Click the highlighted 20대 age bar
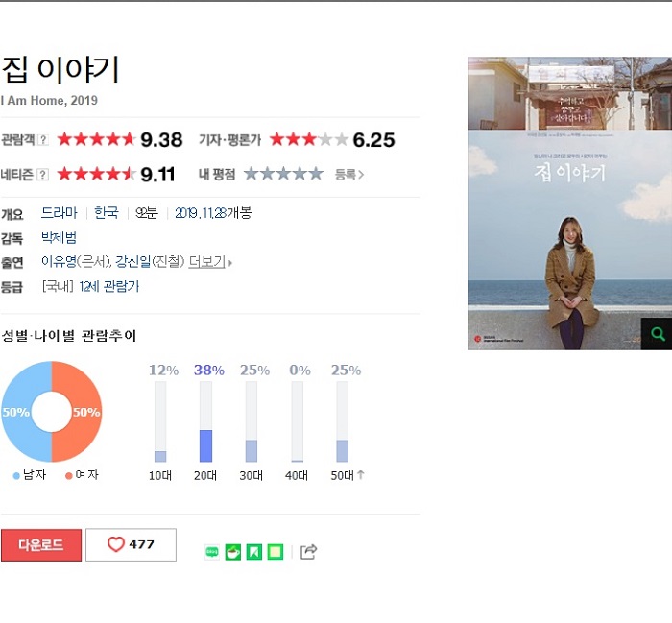Image resolution: width=672 pixels, height=623 pixels. tap(205, 422)
